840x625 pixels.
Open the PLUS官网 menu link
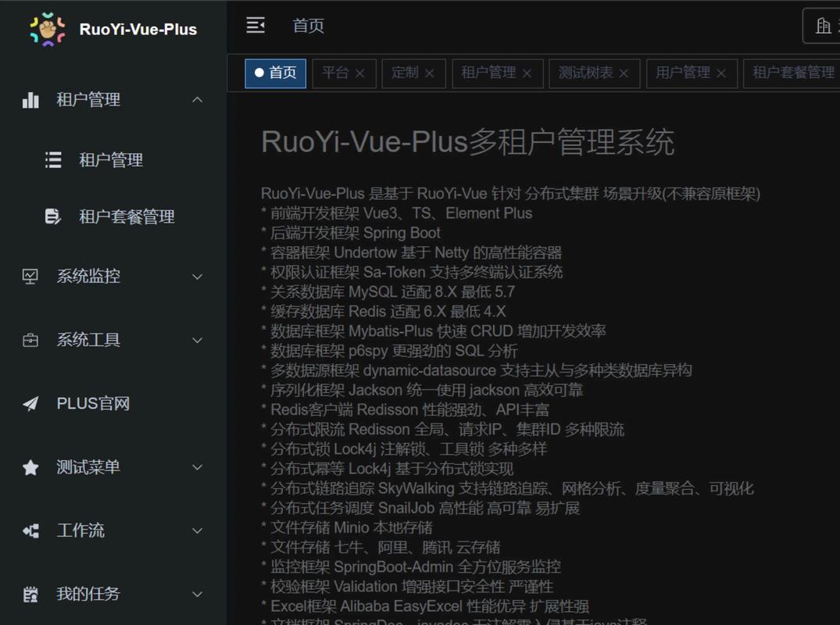[x=113, y=403]
